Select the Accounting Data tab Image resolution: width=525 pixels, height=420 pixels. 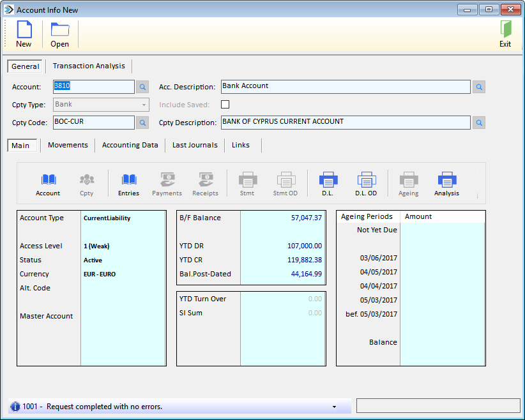tap(130, 146)
